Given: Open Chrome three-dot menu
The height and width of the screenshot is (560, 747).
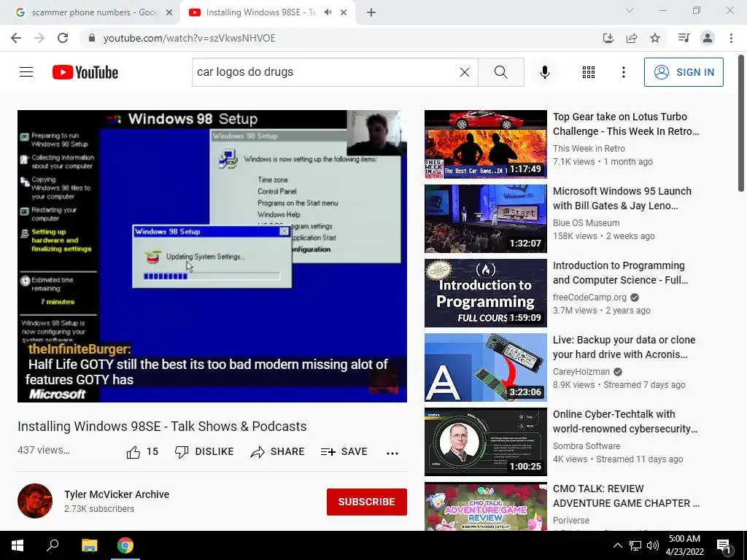Looking at the screenshot, I should click(x=731, y=38).
